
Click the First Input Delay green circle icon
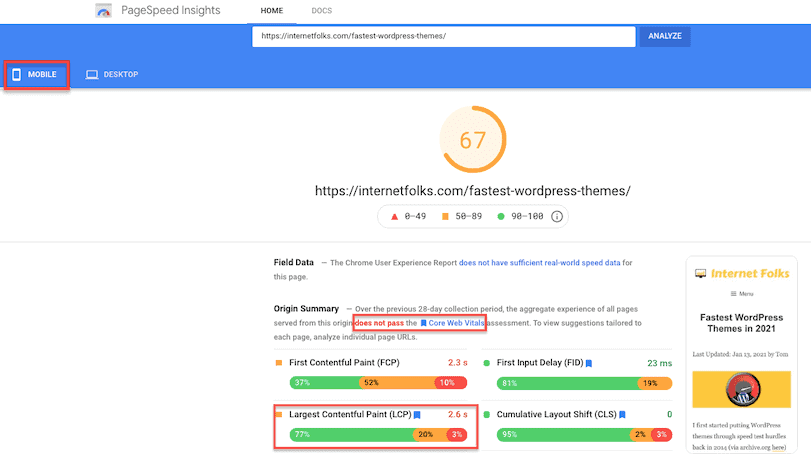click(x=486, y=363)
